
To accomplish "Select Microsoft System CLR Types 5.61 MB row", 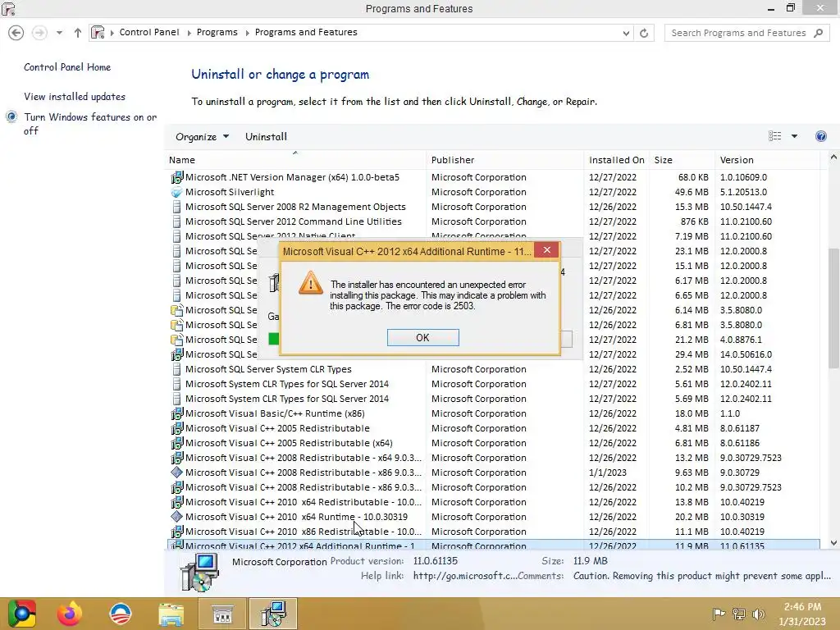I will click(x=493, y=384).
